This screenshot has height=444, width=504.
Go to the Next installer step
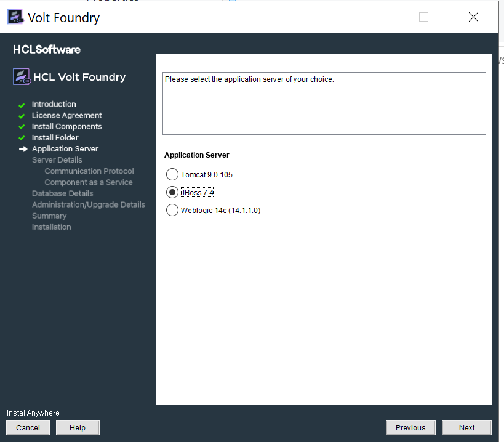(466, 427)
